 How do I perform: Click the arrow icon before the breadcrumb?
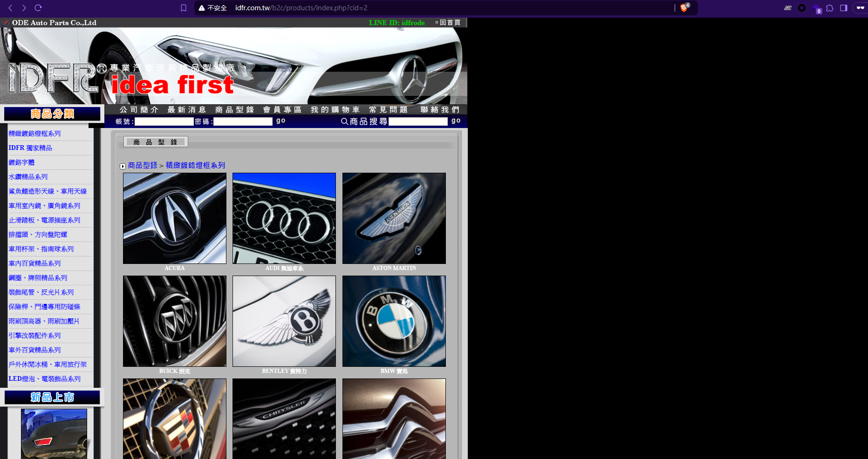[123, 166]
